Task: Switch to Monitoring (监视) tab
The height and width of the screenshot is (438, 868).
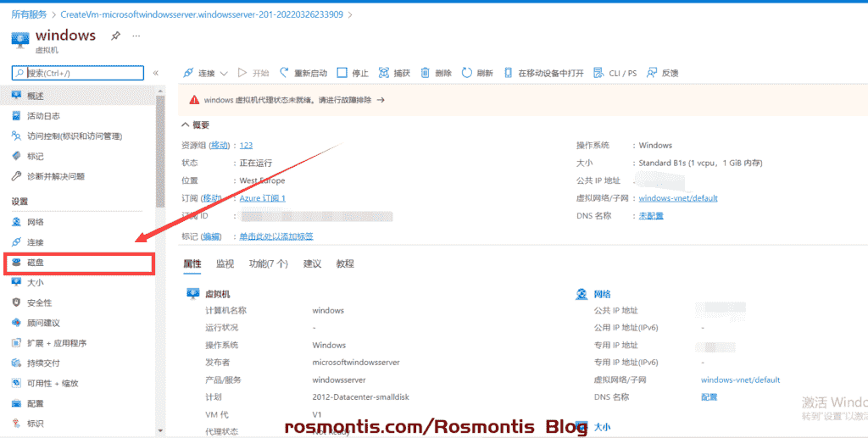Action: pyautogui.click(x=225, y=263)
